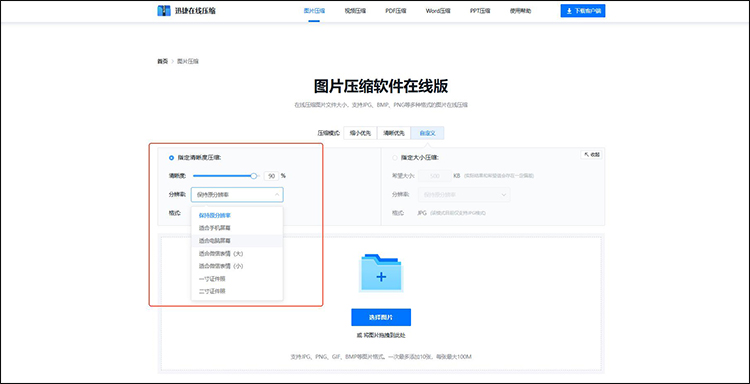Image resolution: width=750 pixels, height=384 pixels.
Task: Select the PPT压缩 tab
Action: click(480, 11)
